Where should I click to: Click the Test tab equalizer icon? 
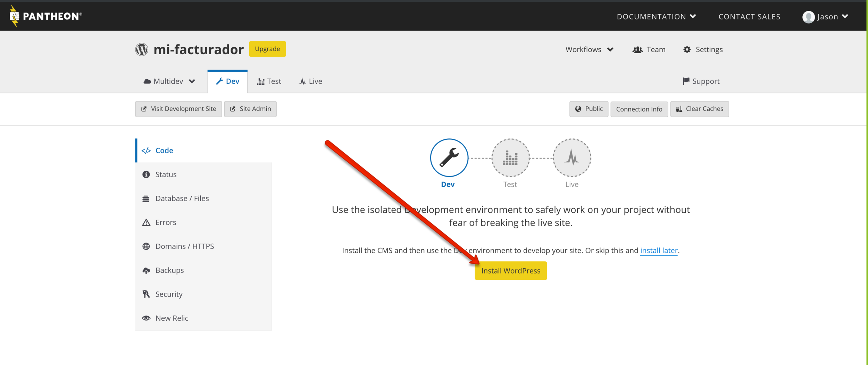tap(261, 81)
